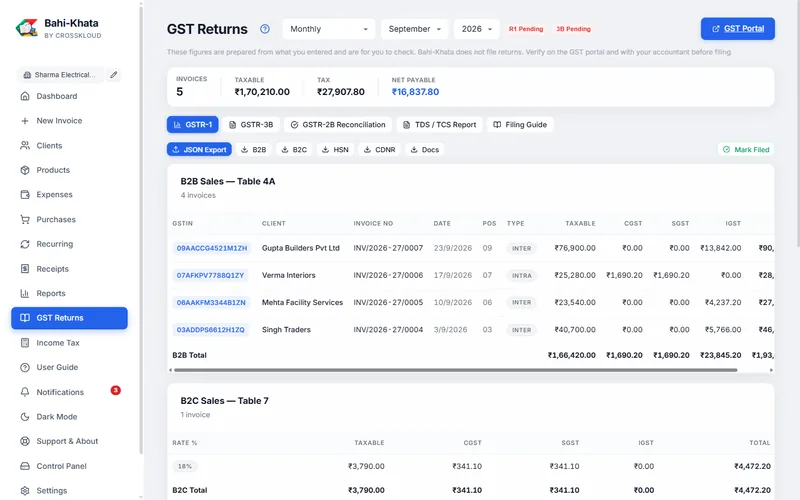Click the Singh Traders client name
This screenshot has height=500, width=800.
pyautogui.click(x=286, y=330)
